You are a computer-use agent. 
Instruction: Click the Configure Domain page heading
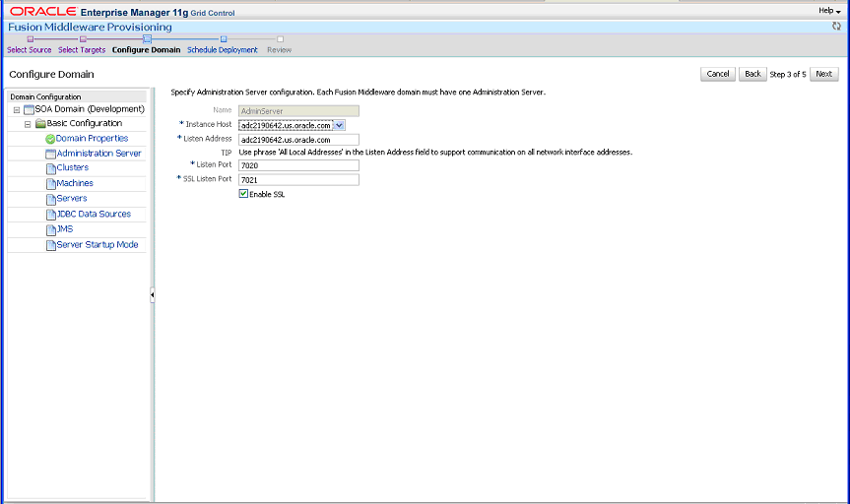tap(51, 74)
